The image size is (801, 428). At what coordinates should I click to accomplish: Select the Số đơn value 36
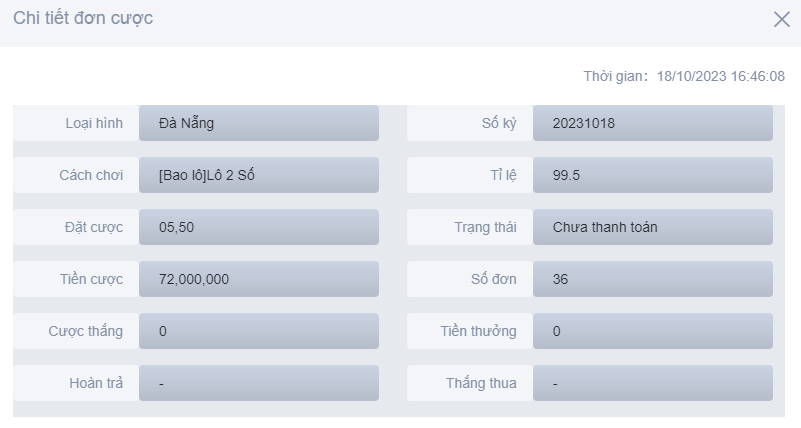(652, 279)
